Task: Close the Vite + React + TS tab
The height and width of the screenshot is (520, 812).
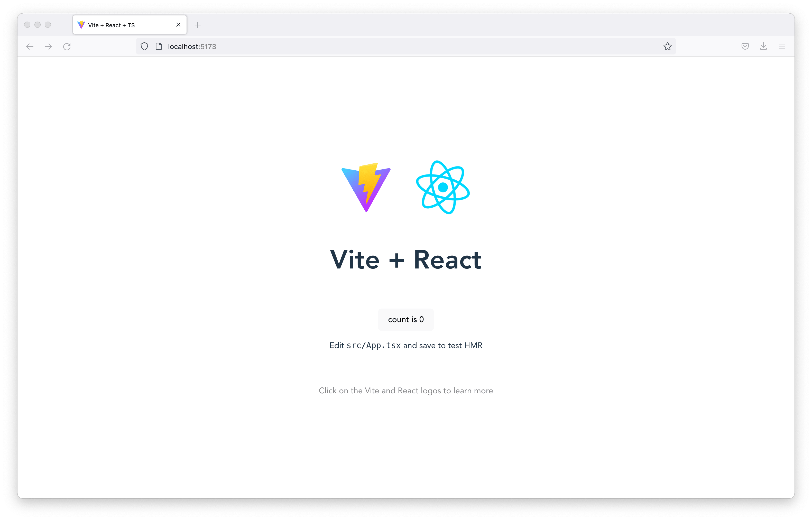Action: click(x=178, y=25)
